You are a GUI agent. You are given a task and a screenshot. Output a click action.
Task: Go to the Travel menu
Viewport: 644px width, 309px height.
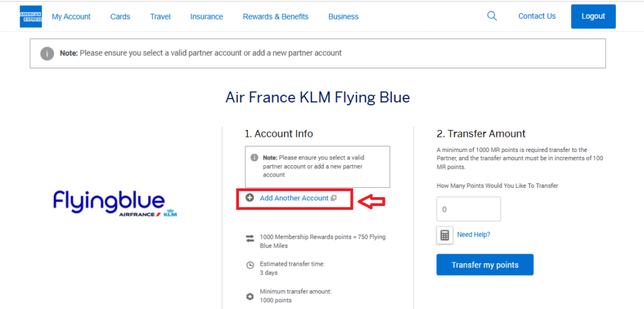pyautogui.click(x=160, y=17)
